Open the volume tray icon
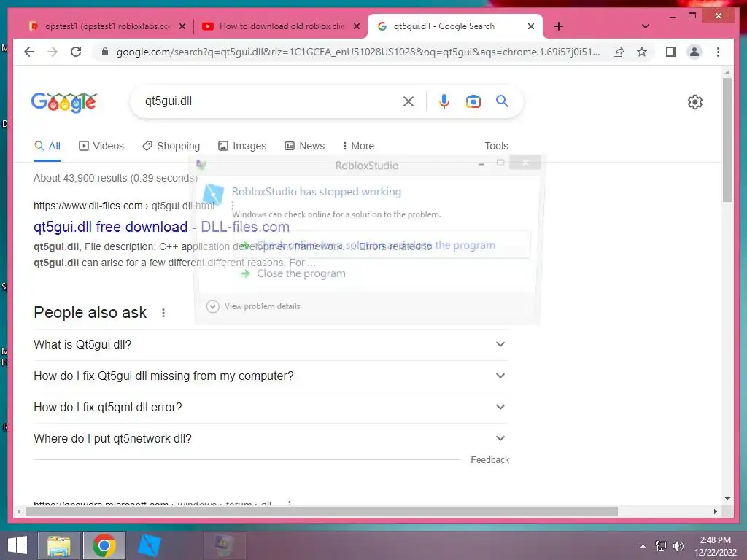 678,546
